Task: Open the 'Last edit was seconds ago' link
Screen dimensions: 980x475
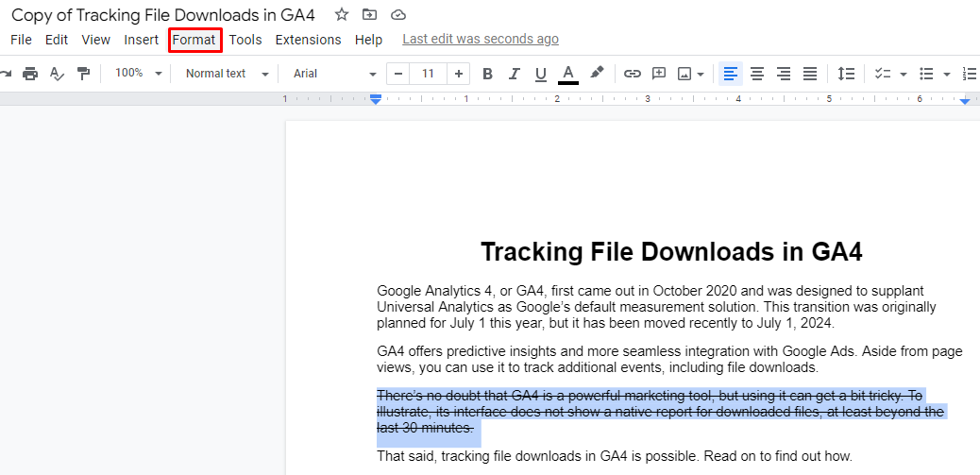Action: click(x=481, y=39)
